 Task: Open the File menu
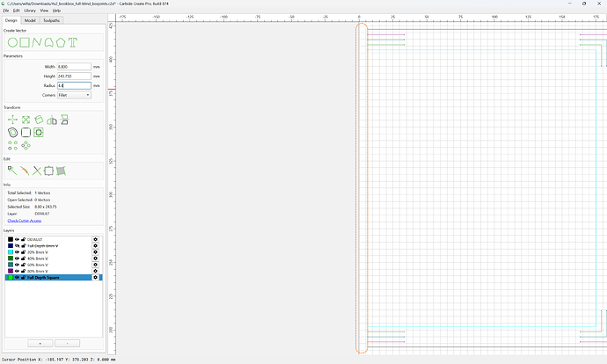click(6, 11)
